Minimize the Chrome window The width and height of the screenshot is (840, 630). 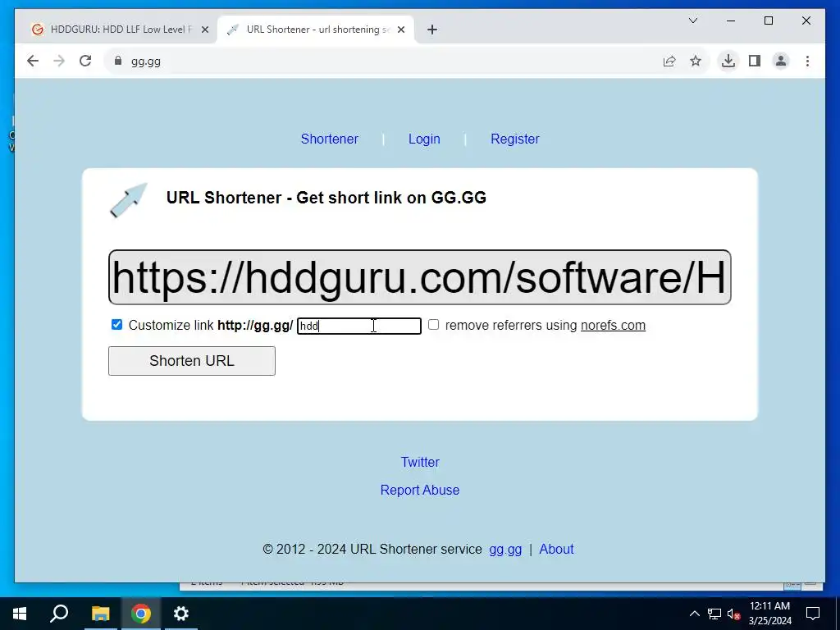click(731, 21)
